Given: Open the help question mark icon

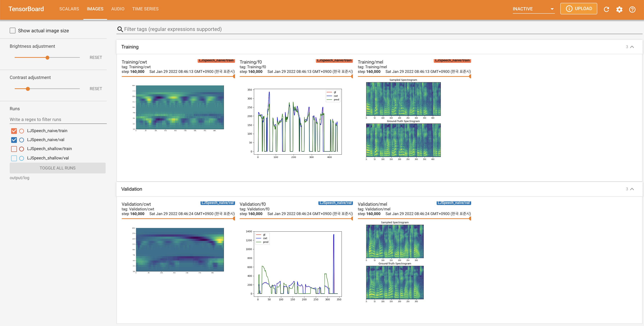Looking at the screenshot, I should (x=632, y=9).
